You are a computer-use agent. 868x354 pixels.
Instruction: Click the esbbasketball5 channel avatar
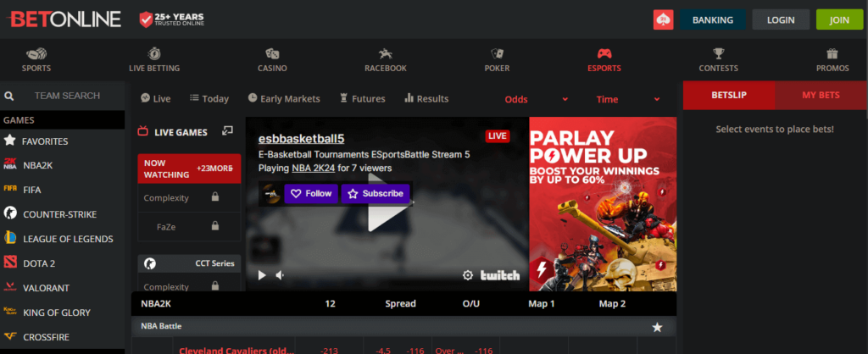[270, 194]
